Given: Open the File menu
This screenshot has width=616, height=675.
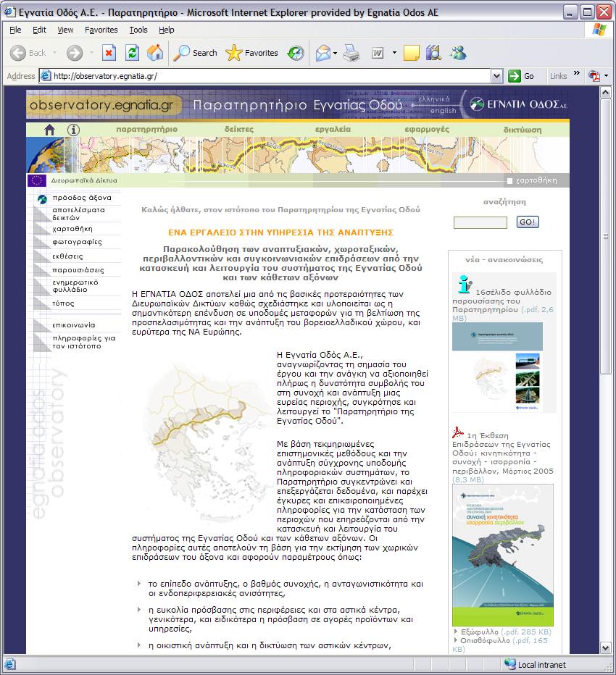Looking at the screenshot, I should (15, 30).
